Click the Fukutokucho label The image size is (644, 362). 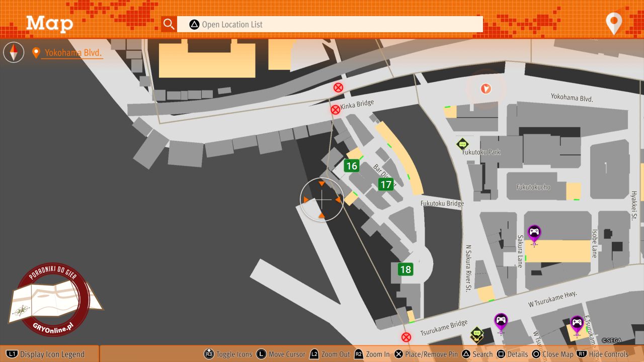(x=533, y=187)
